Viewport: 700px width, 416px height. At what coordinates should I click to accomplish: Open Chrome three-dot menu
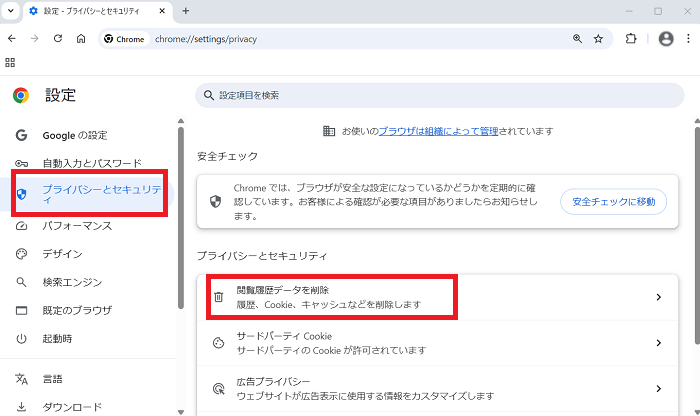click(688, 39)
